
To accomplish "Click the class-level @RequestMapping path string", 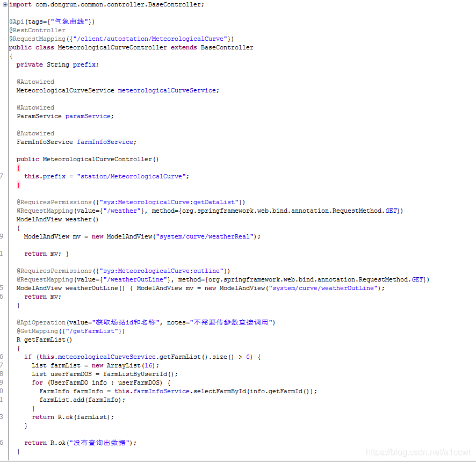I will point(150,39).
